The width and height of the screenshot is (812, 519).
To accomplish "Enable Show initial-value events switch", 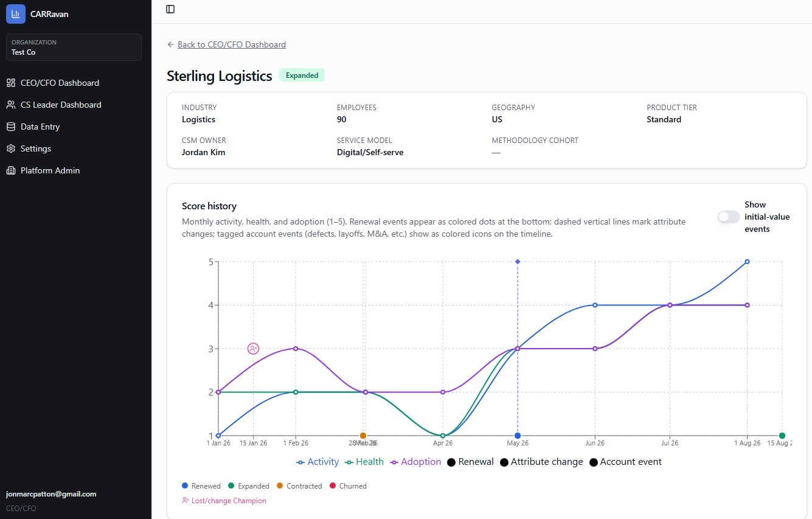I will coord(728,217).
